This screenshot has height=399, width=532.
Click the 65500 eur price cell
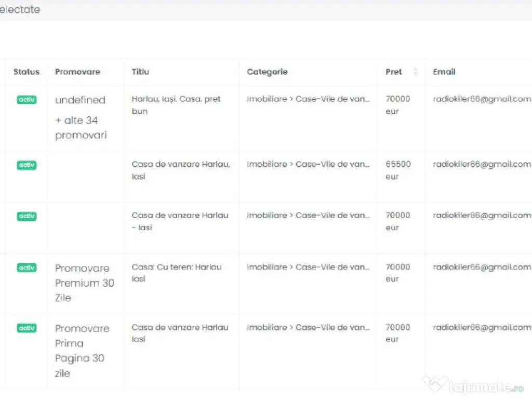click(398, 170)
